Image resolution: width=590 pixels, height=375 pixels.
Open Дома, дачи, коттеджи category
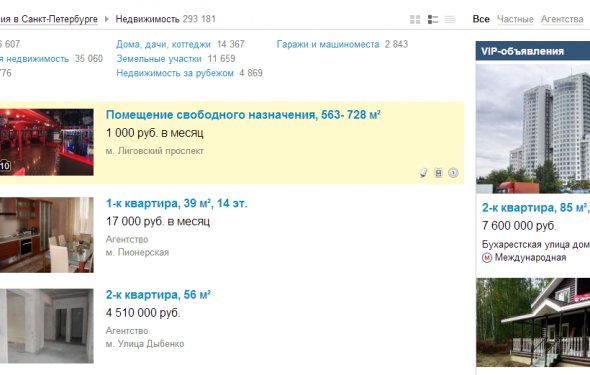pos(163,44)
